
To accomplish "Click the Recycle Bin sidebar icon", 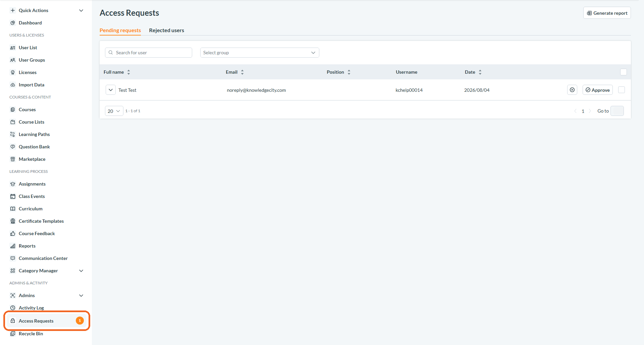I will 13,334.
